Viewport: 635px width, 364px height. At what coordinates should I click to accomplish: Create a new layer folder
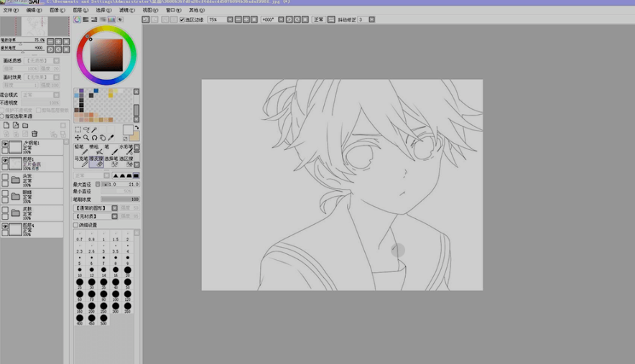[25, 126]
